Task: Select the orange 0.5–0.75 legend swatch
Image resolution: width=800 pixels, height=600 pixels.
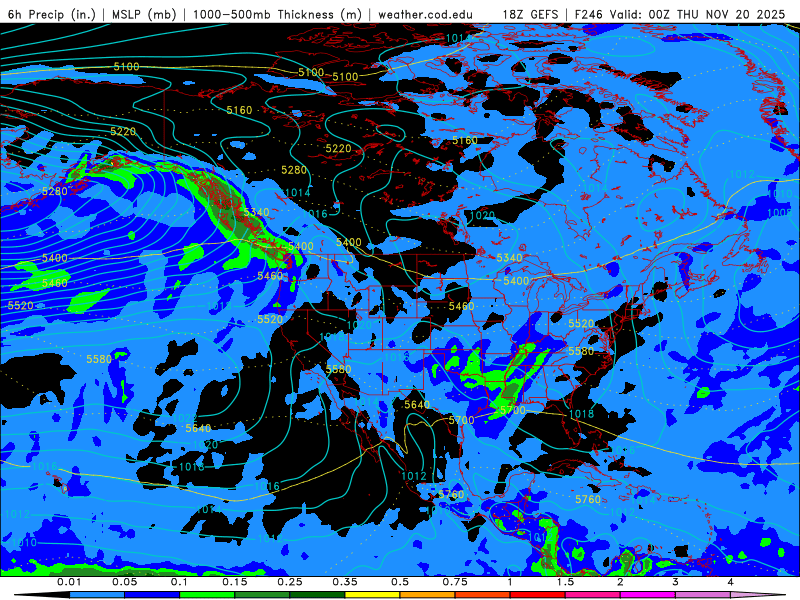Action: (428, 595)
